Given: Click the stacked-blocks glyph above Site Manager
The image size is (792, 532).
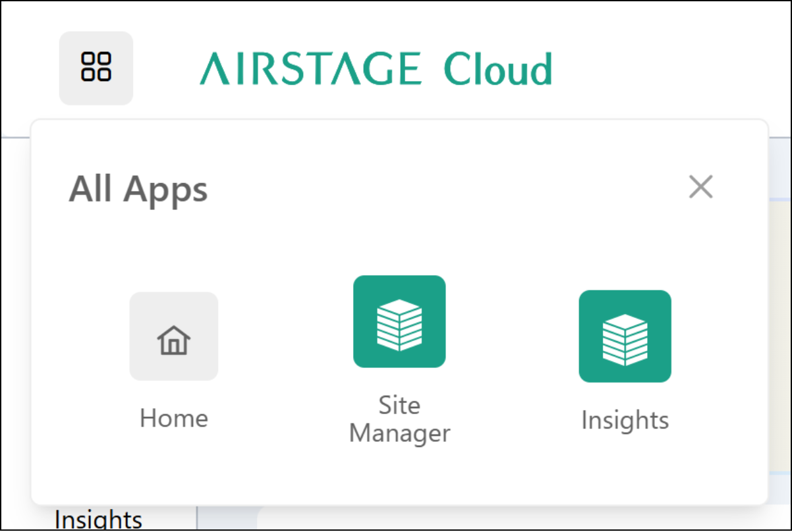Looking at the screenshot, I should pyautogui.click(x=399, y=324).
